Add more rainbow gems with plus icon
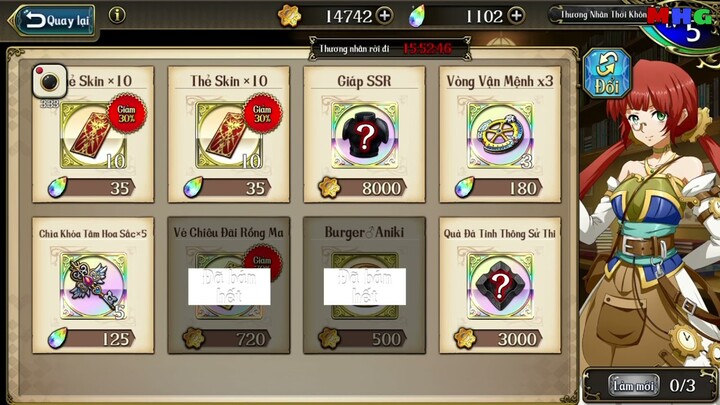The height and width of the screenshot is (405, 720). (x=517, y=16)
